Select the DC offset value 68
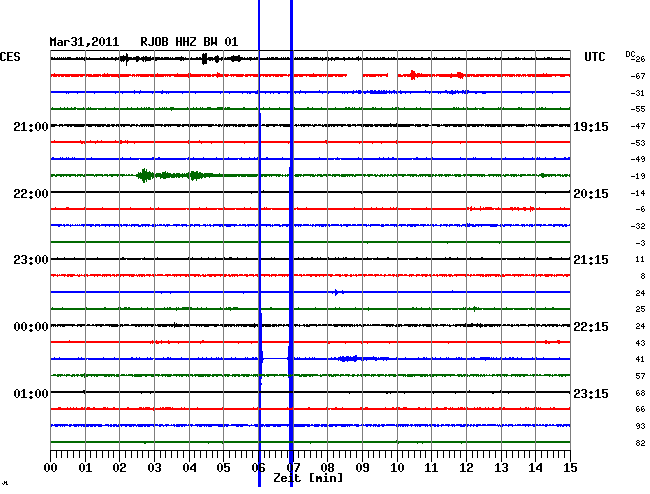650x494 pixels. pyautogui.click(x=640, y=393)
